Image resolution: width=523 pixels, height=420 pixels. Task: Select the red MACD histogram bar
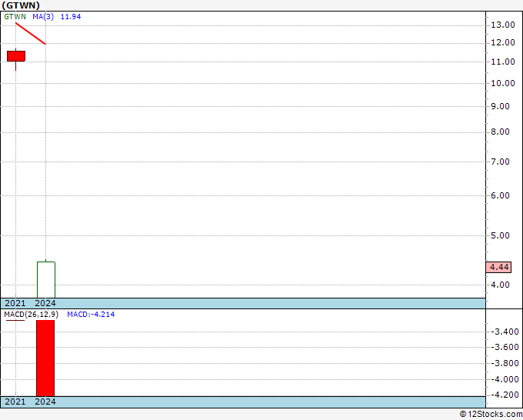point(45,358)
